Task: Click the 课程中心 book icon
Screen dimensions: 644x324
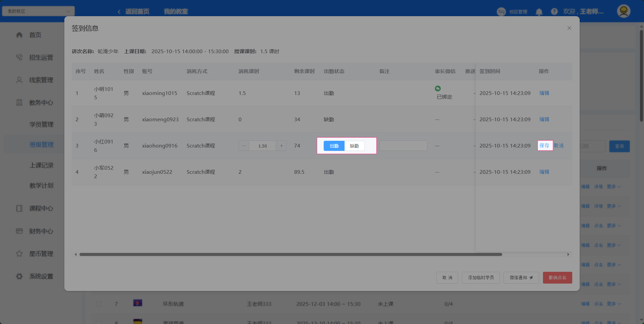Action: point(19,208)
